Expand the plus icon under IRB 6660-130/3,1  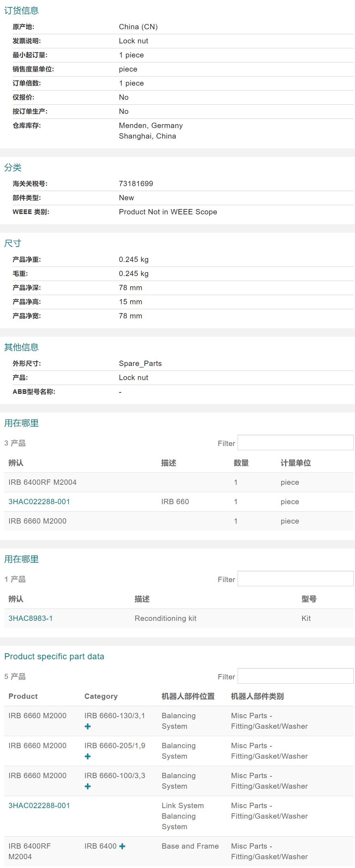click(x=88, y=726)
